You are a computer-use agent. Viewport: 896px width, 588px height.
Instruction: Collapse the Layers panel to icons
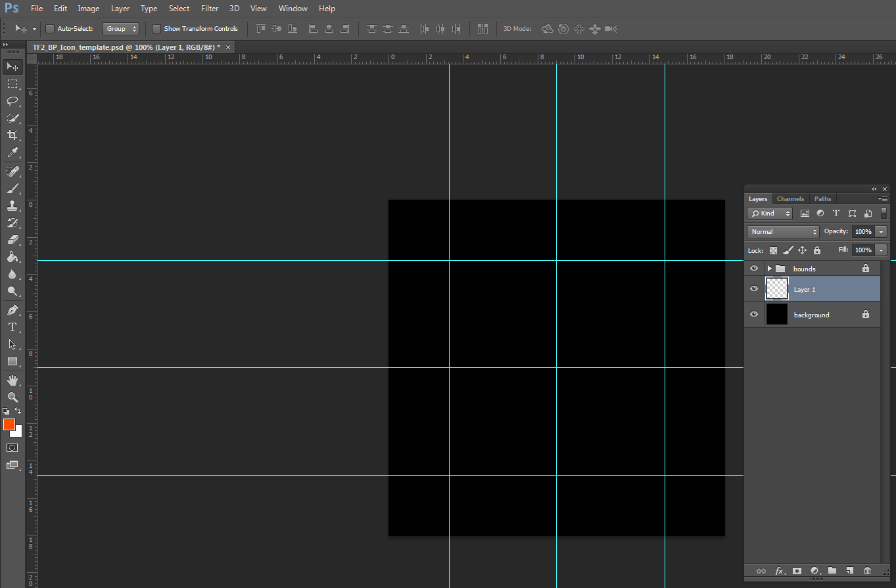click(874, 189)
